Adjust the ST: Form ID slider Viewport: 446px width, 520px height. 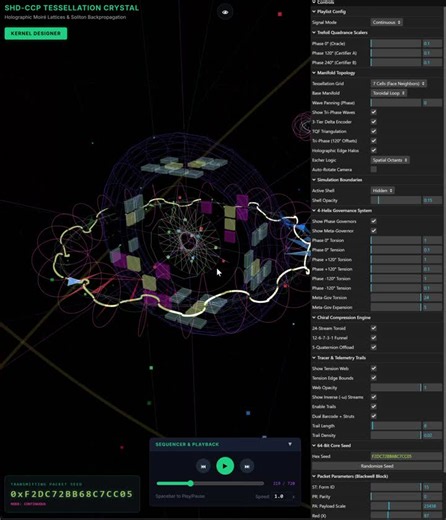396,487
